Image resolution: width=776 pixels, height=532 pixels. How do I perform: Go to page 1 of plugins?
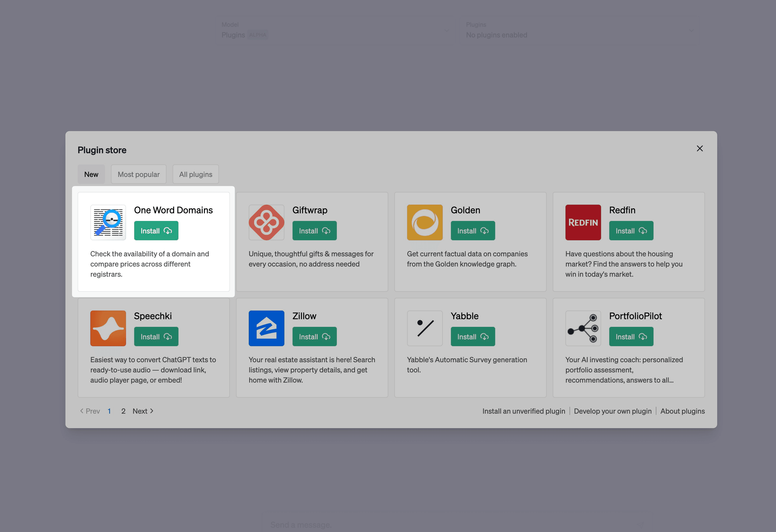coord(109,411)
